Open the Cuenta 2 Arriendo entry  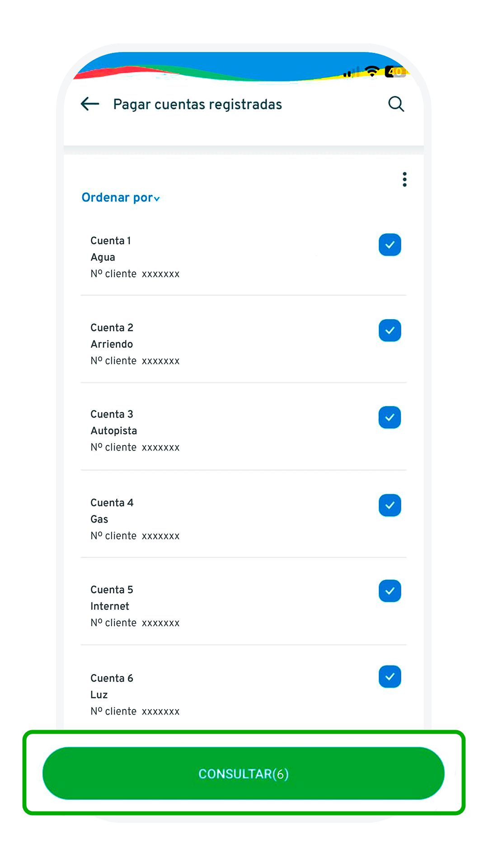point(135,344)
